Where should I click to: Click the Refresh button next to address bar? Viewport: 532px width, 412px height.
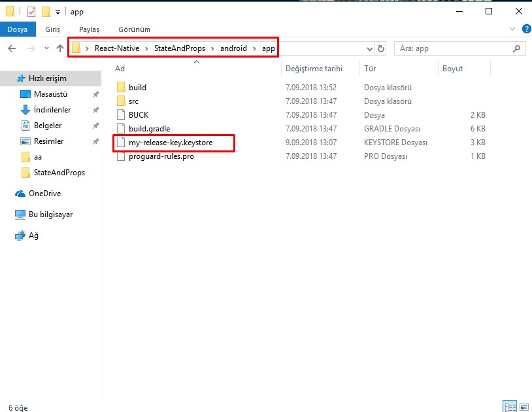click(x=381, y=48)
